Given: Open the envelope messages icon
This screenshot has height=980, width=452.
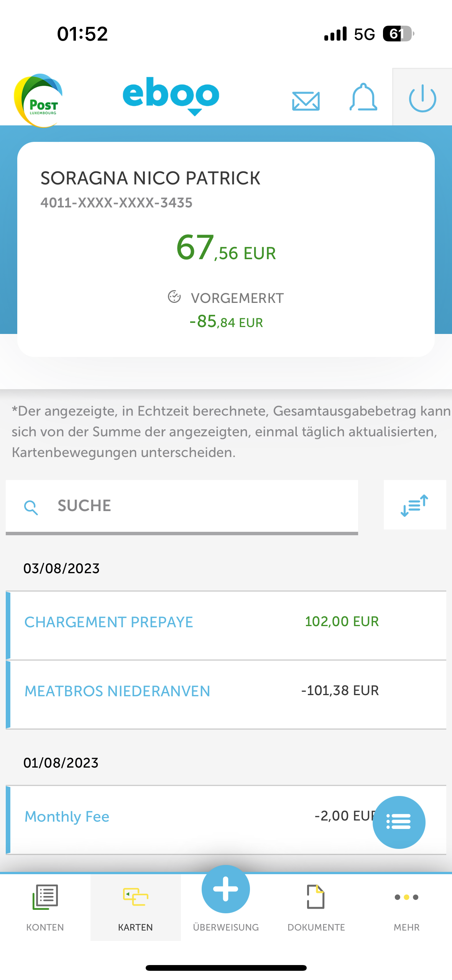Looking at the screenshot, I should click(306, 101).
